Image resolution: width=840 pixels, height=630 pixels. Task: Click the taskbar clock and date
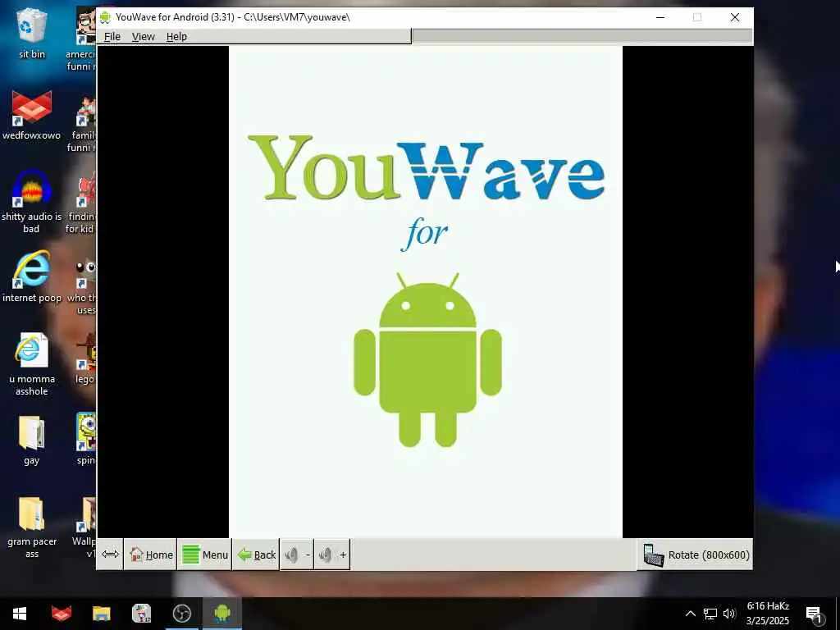click(768, 614)
